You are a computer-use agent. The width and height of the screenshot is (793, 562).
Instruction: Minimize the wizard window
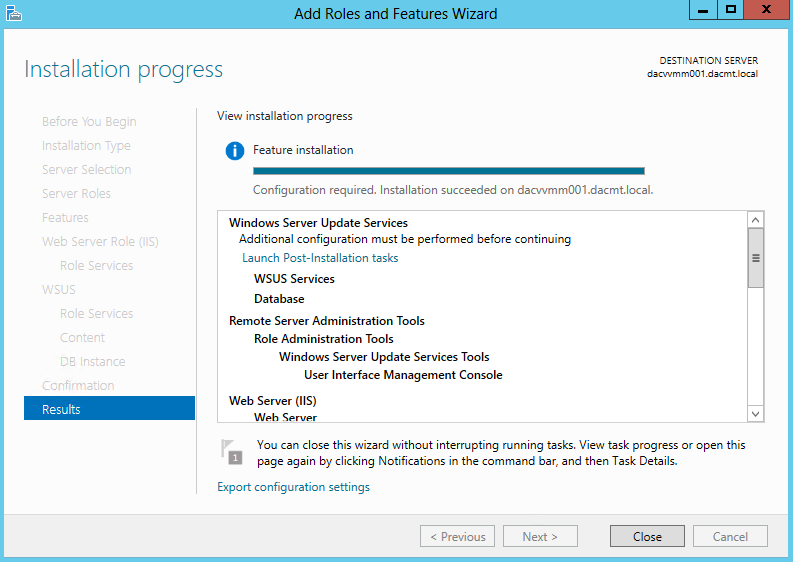(x=703, y=10)
